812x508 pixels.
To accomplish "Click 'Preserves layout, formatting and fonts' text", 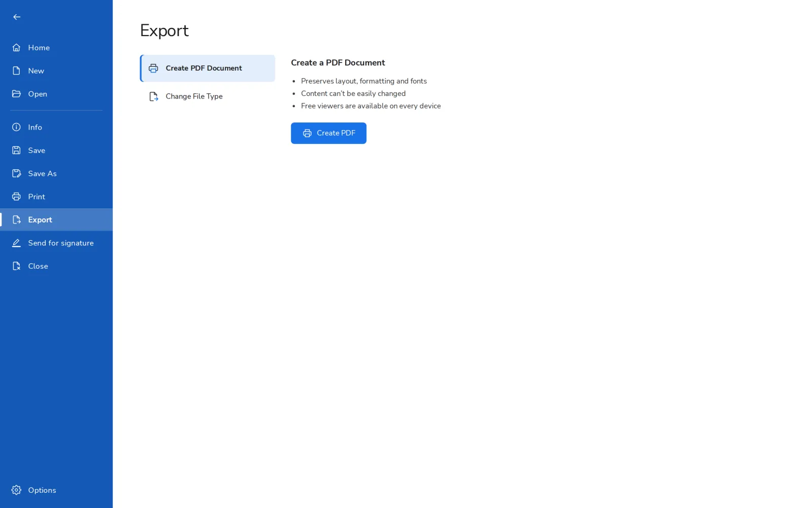I will 364,81.
